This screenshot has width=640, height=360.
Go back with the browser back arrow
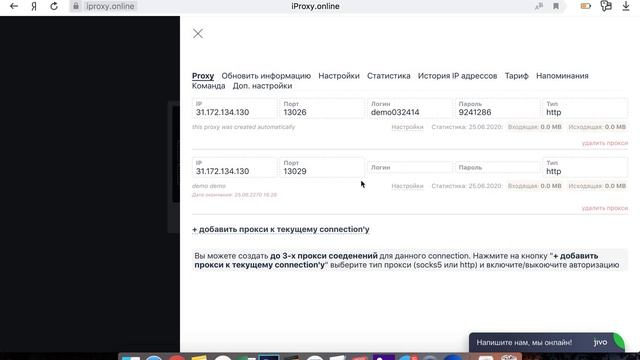tap(14, 6)
